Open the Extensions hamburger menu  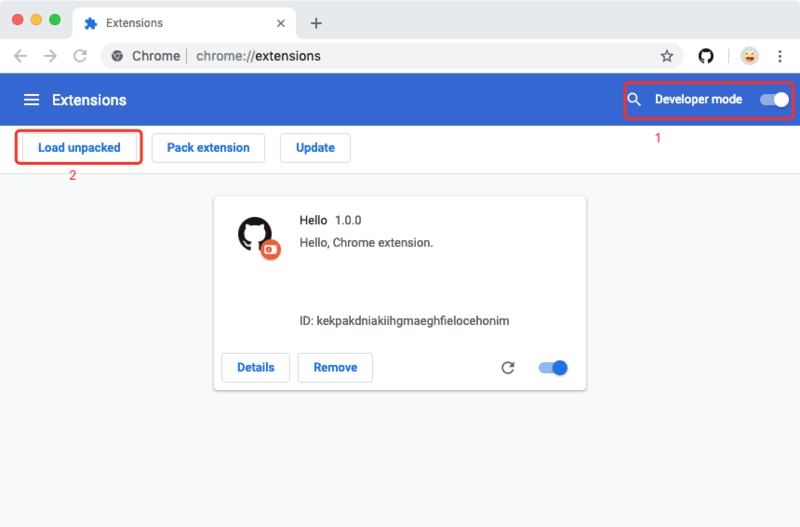click(x=31, y=100)
